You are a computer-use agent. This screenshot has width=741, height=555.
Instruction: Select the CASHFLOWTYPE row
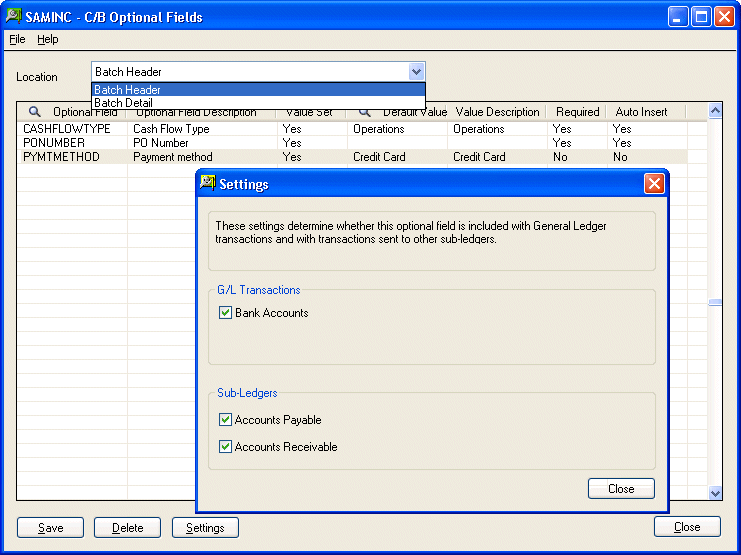(x=352, y=129)
